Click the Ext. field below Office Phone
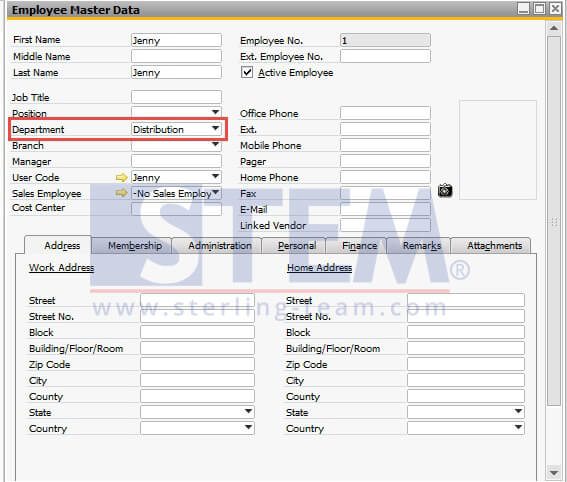Viewport: 567px width, 482px height. [x=385, y=129]
